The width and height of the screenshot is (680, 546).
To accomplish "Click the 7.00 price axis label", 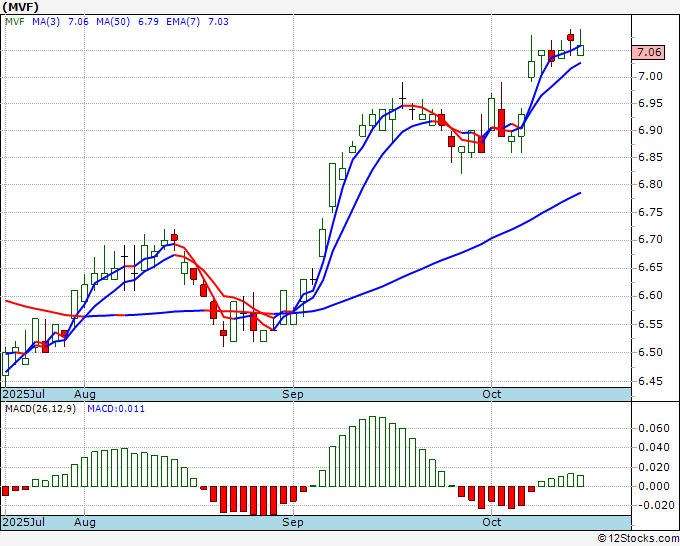I will click(650, 76).
